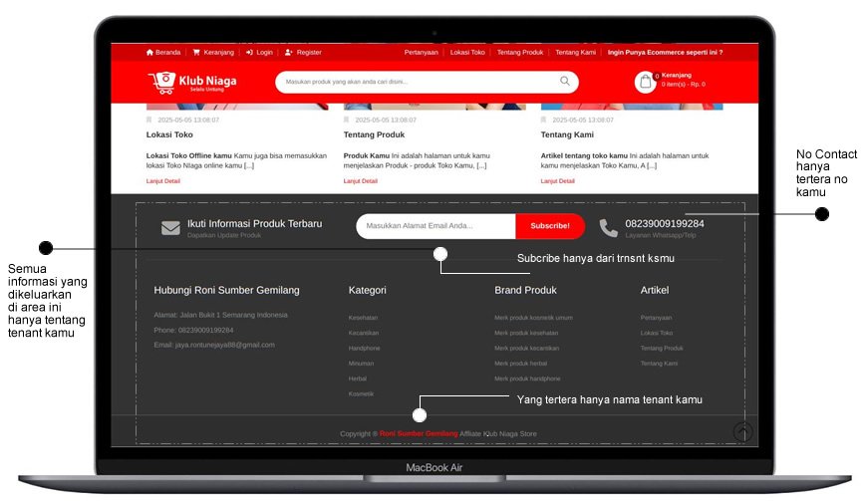Click the red Subscribe! button
Image resolution: width=868 pixels, height=501 pixels.
pos(549,226)
